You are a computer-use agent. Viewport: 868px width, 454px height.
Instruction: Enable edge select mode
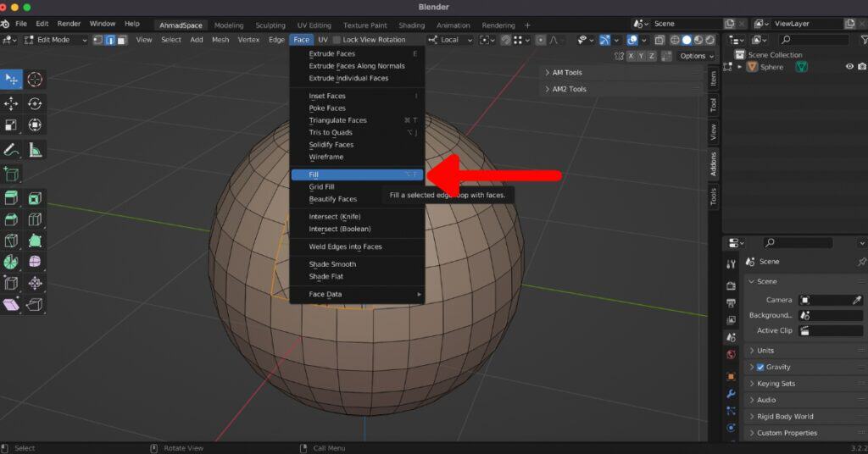coord(110,40)
